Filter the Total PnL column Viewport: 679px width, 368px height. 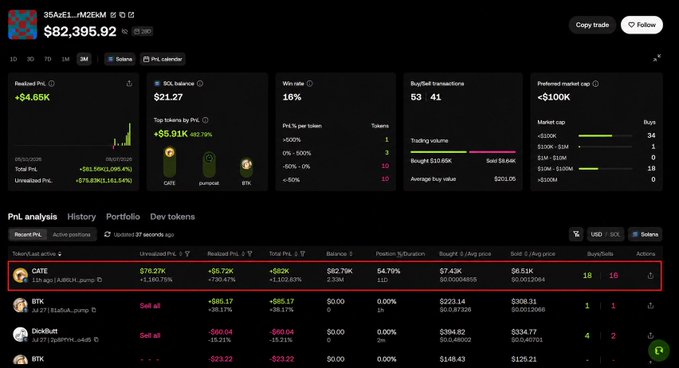click(302, 254)
